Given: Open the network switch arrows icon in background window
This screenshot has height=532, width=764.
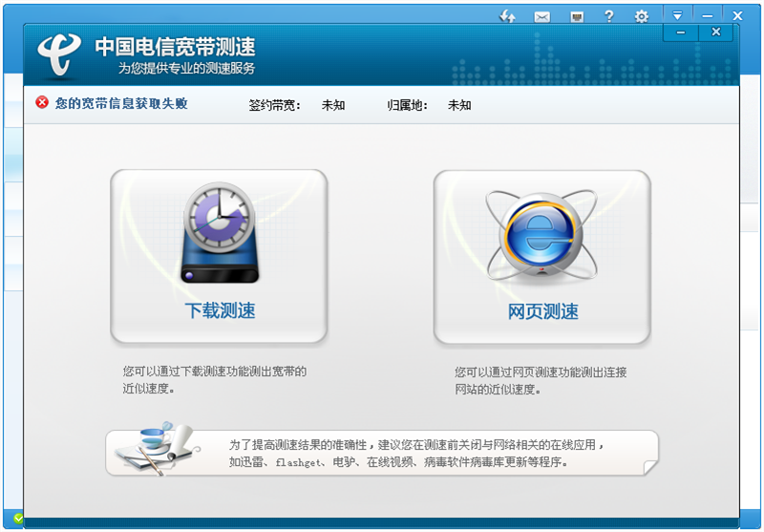Looking at the screenshot, I should click(507, 16).
